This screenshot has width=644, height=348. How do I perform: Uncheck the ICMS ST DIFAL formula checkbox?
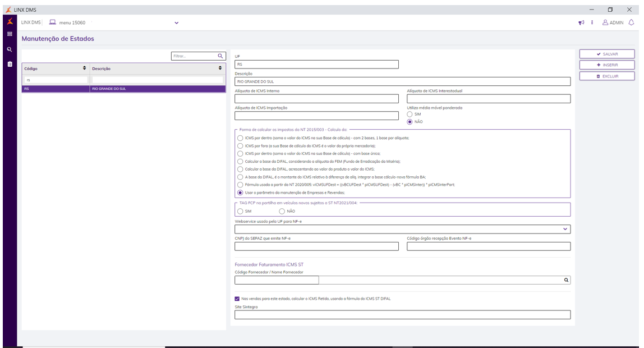[237, 299]
